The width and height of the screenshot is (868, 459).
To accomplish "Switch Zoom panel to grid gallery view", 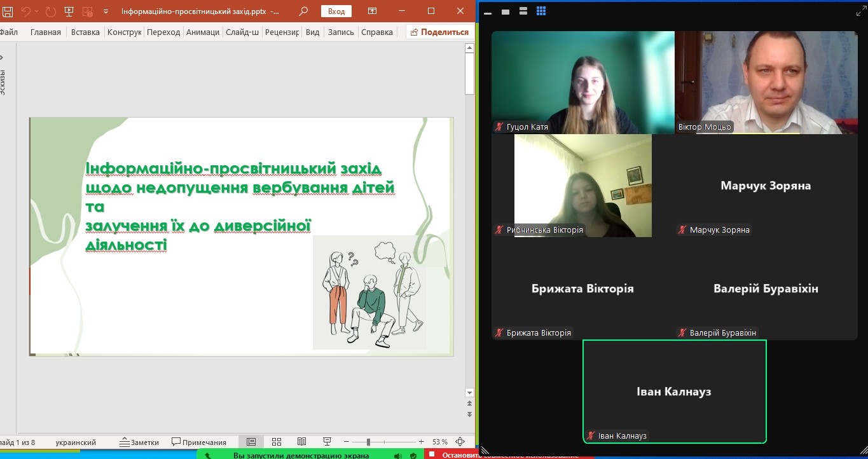I will pos(541,11).
